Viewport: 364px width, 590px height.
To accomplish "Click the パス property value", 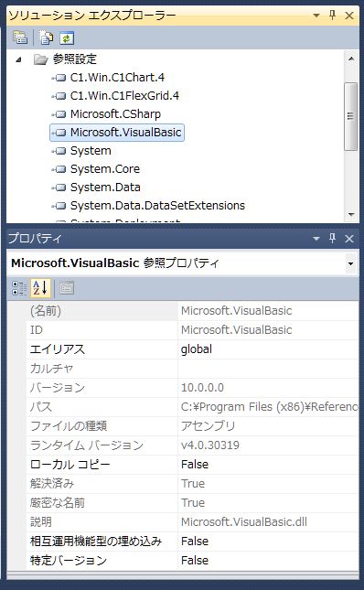I will tap(269, 407).
